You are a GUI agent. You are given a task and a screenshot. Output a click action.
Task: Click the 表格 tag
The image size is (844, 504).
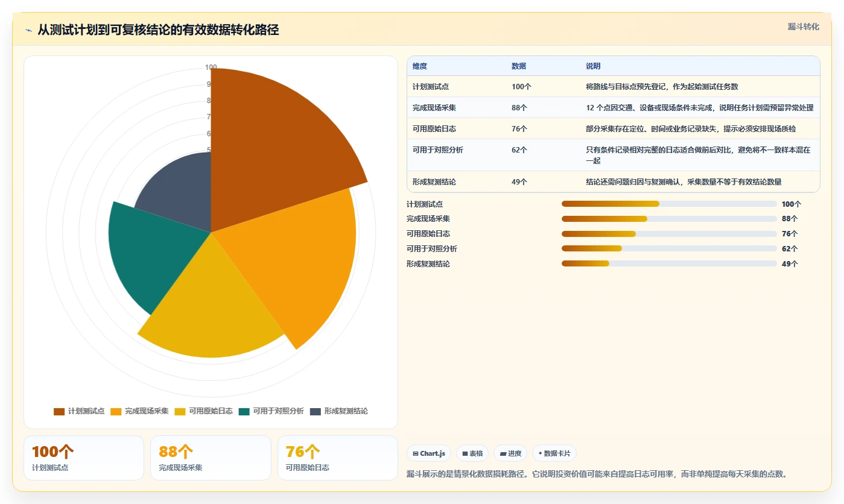click(472, 453)
